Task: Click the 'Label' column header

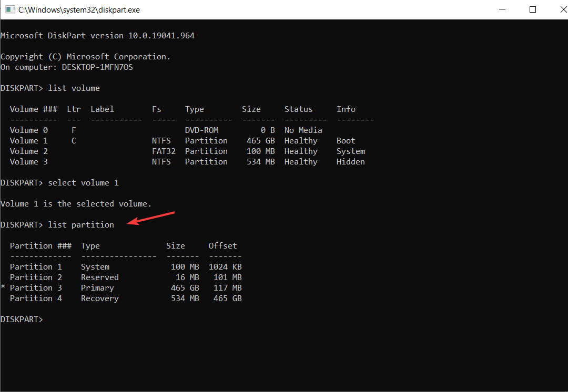Action: click(x=102, y=109)
